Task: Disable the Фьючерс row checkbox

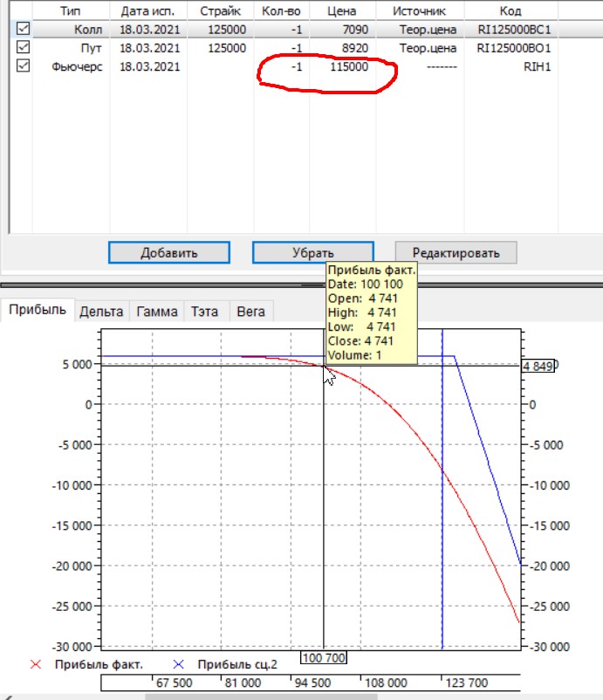Action: click(x=23, y=66)
